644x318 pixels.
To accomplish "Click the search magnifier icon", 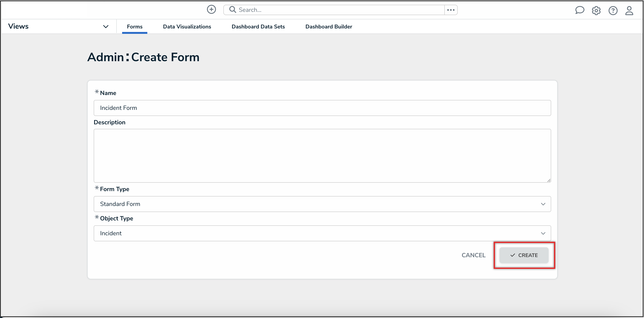I will tap(232, 9).
